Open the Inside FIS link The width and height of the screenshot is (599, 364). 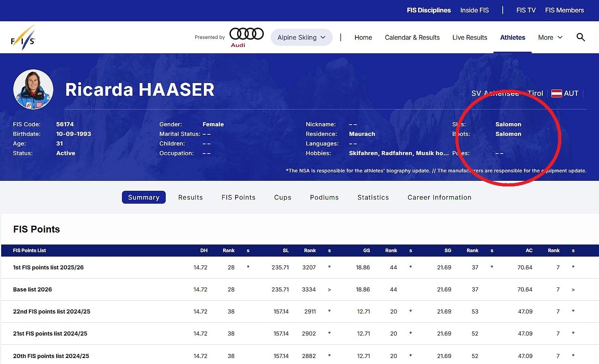[474, 10]
